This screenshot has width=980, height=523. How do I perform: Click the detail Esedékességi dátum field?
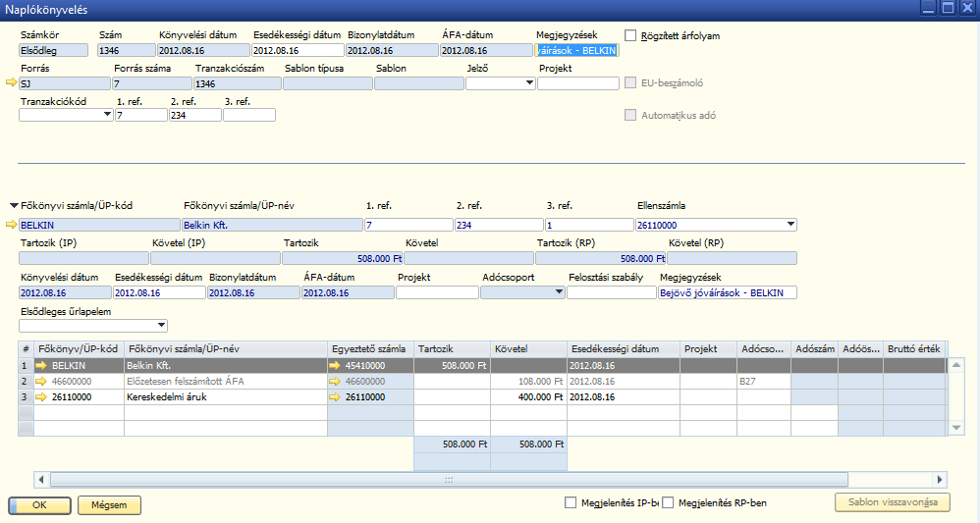(159, 292)
